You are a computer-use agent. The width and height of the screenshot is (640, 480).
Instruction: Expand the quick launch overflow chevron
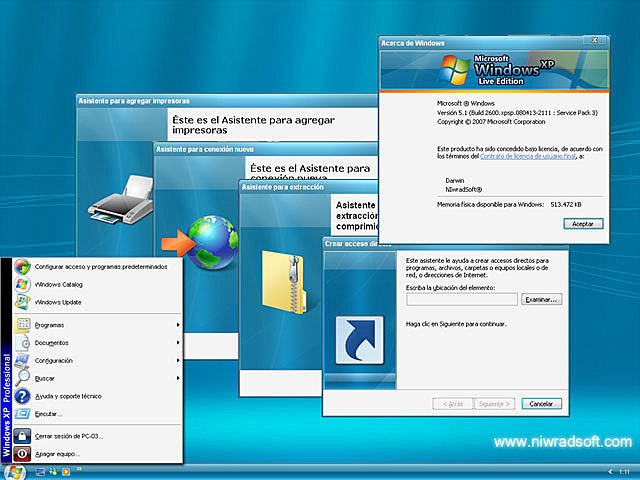79,469
